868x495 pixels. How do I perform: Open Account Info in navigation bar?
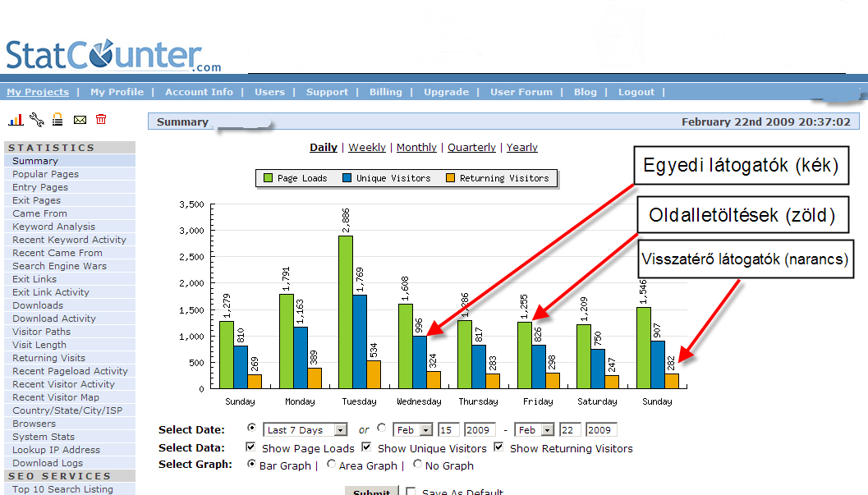tap(199, 92)
